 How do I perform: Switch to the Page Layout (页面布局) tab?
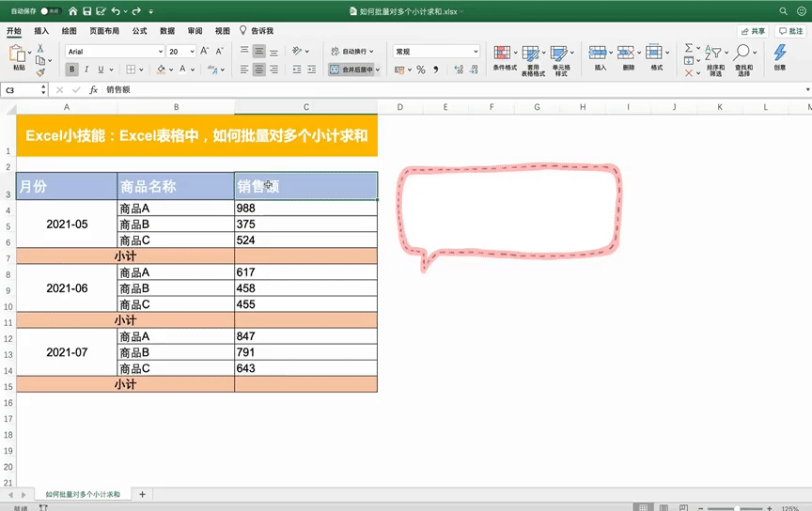104,31
